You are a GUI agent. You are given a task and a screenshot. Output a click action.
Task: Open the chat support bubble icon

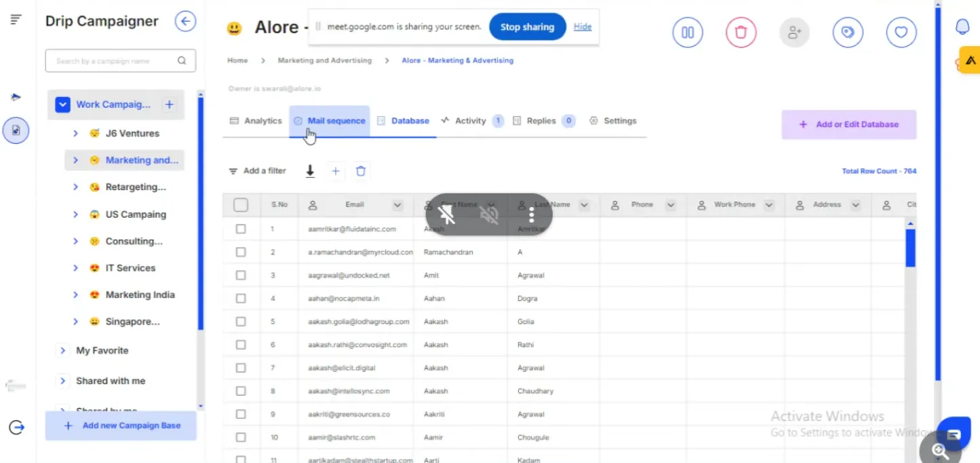pyautogui.click(x=954, y=434)
